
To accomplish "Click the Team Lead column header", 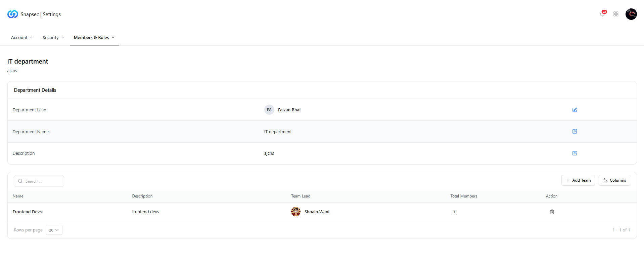I will click(301, 196).
